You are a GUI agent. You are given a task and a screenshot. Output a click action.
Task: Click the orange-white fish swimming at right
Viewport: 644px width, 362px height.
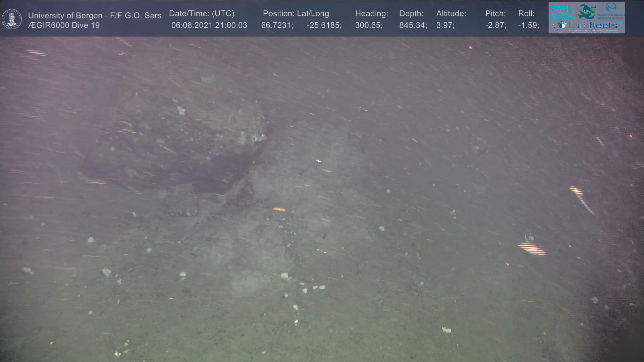point(532,249)
